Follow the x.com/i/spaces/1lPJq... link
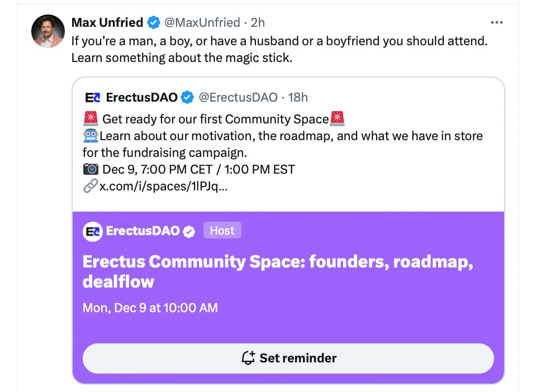 [164, 187]
